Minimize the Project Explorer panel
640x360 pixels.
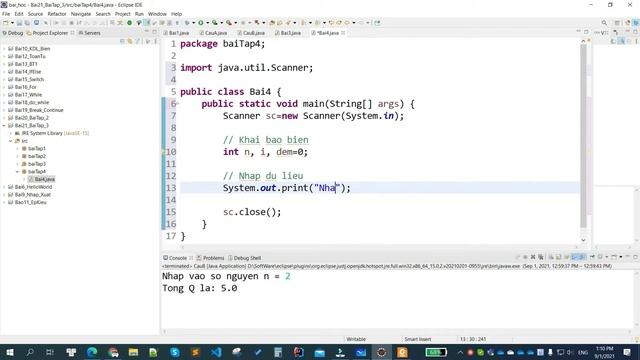[x=147, y=32]
